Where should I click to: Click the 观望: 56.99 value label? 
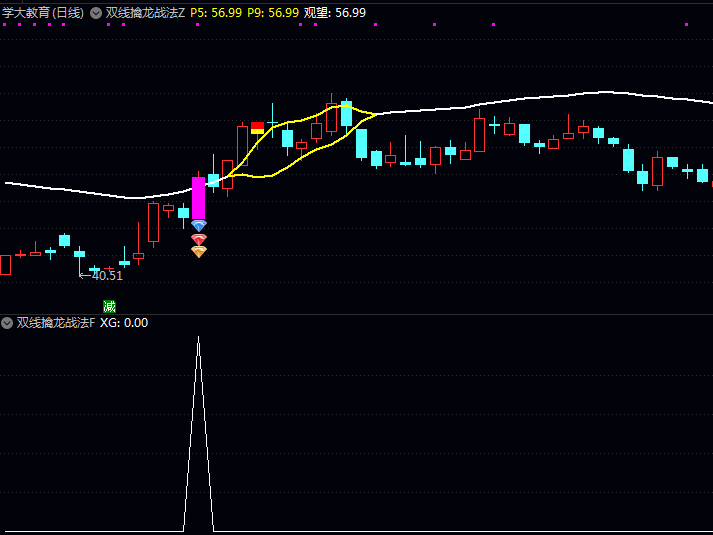point(334,13)
